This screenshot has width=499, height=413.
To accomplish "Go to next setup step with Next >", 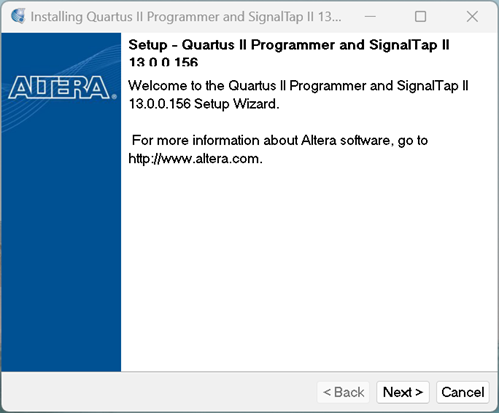I will pos(403,392).
